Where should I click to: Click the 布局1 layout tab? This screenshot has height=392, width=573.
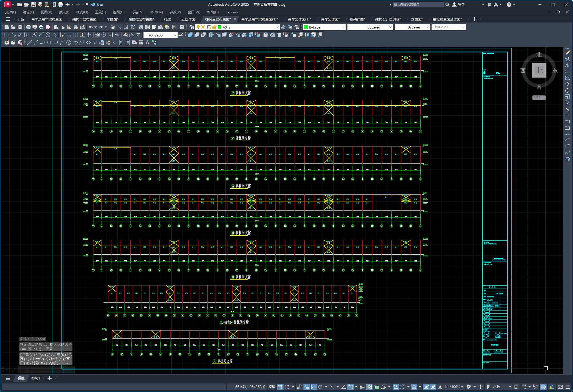(x=36, y=378)
